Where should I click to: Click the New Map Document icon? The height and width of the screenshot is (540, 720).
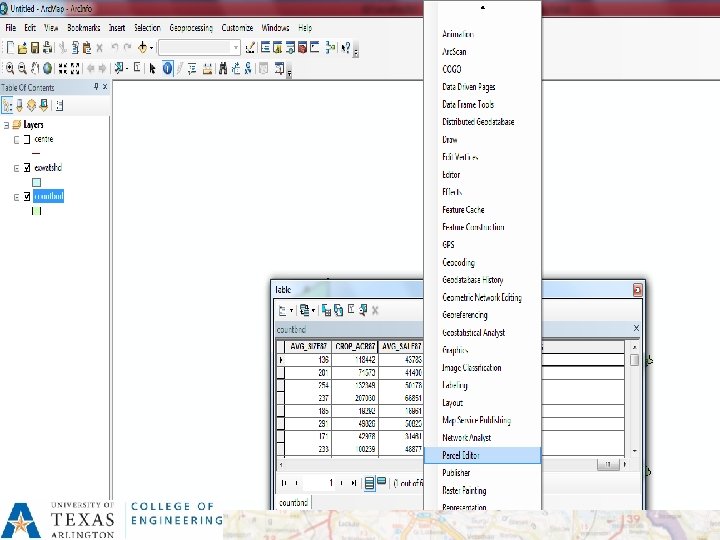[x=10, y=47]
